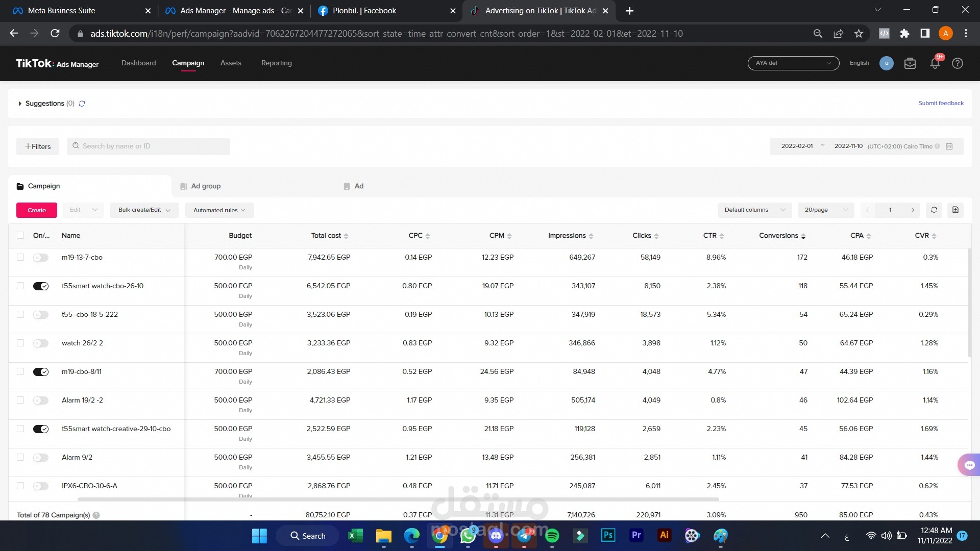Change the 20/page rows dropdown
The height and width of the screenshot is (551, 980).
tap(826, 210)
